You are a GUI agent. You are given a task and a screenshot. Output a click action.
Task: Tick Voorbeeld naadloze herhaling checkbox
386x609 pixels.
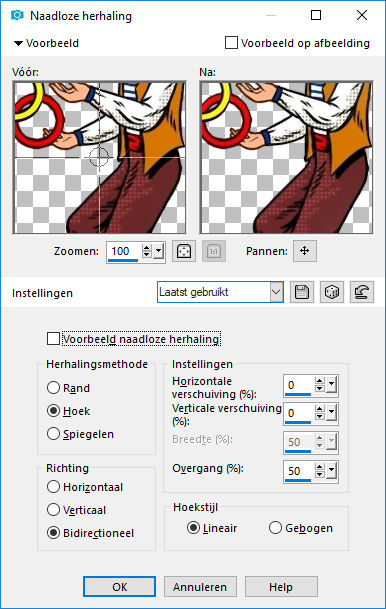tap(53, 339)
